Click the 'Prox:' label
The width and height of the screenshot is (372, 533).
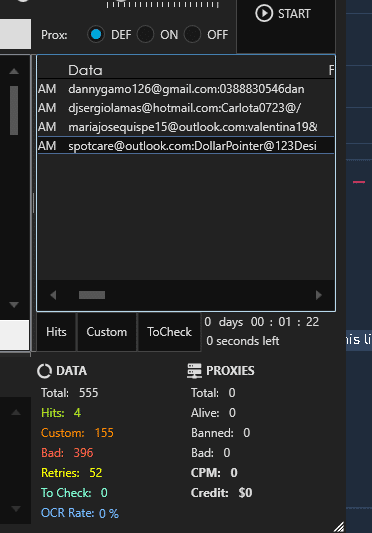click(x=54, y=35)
